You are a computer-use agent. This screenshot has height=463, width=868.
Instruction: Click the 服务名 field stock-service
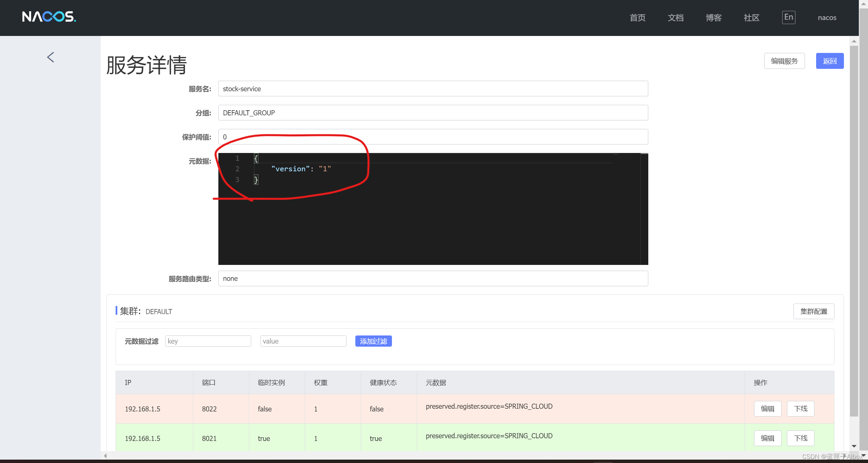433,89
